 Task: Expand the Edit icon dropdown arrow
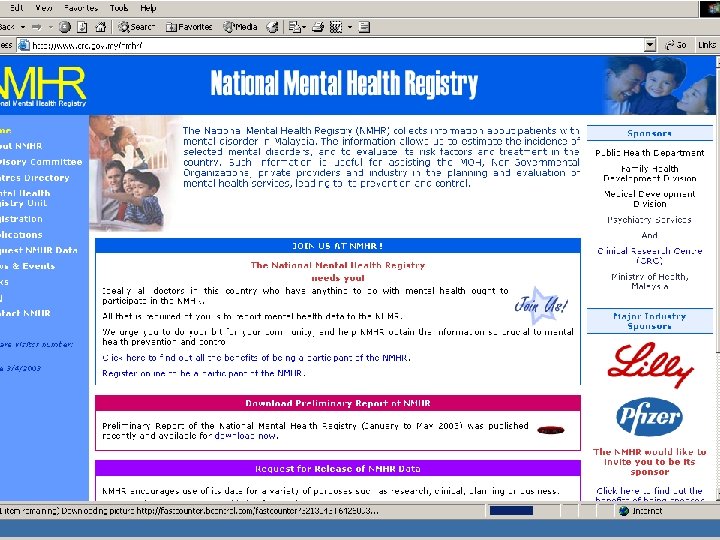point(350,27)
